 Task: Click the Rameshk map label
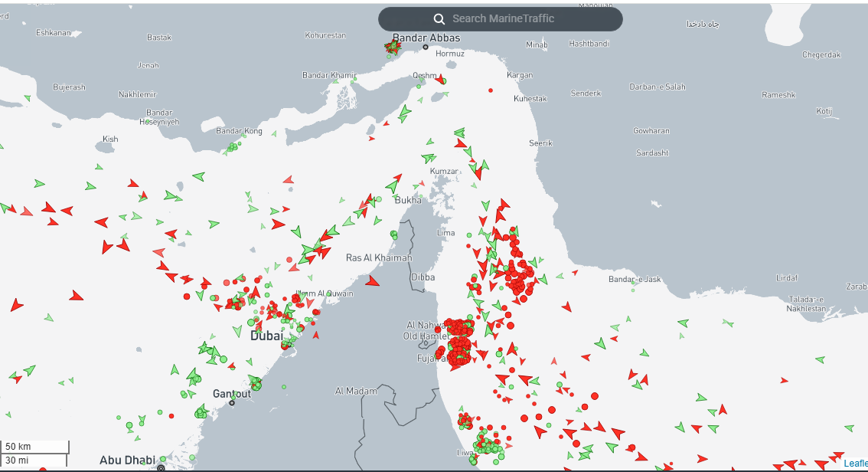[x=779, y=95]
